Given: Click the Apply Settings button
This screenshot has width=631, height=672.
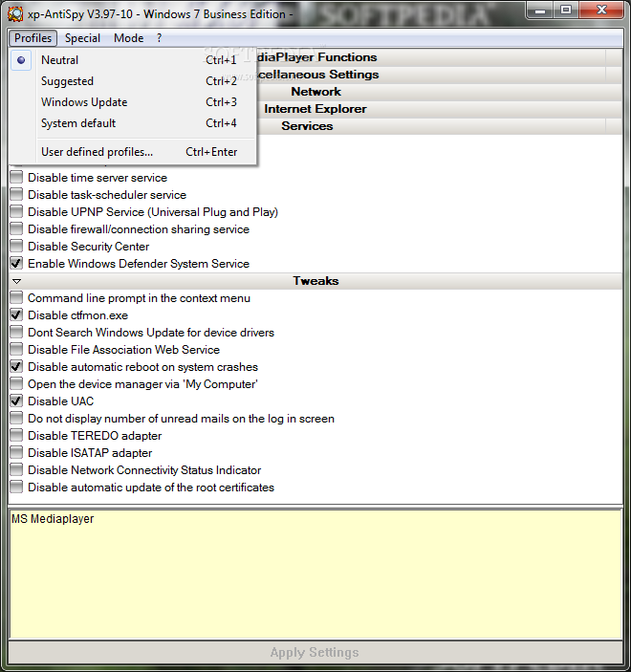Looking at the screenshot, I should [x=315, y=652].
